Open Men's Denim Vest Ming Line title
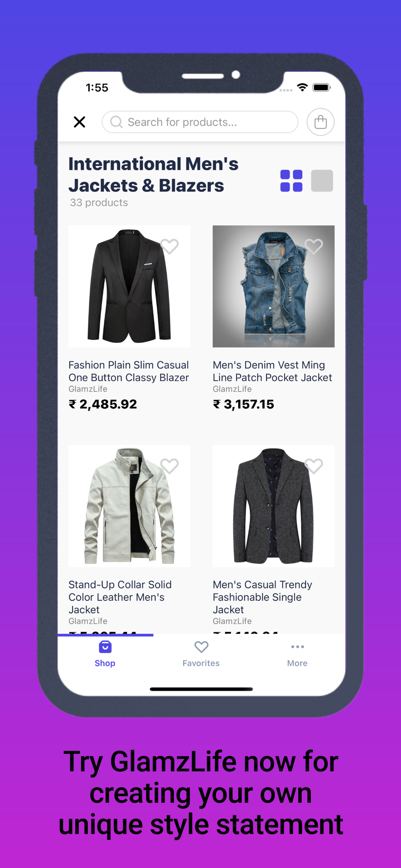 point(273,371)
